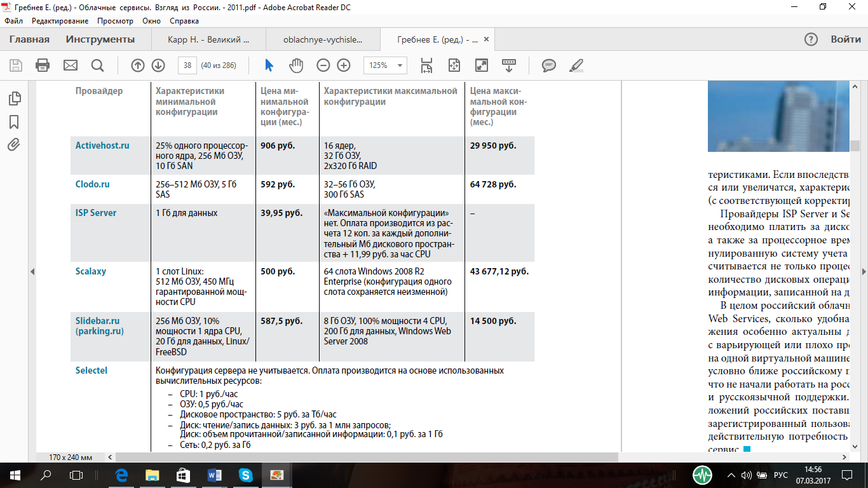Open the Справка menu
Image resolution: width=868 pixels, height=488 pixels.
click(x=184, y=21)
